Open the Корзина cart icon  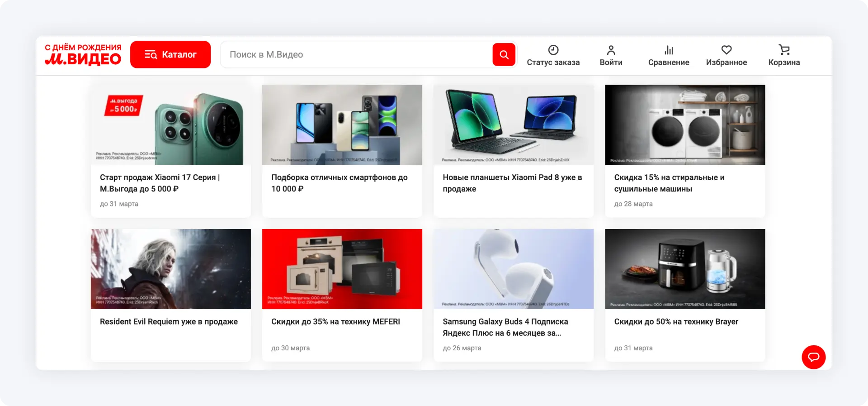(784, 50)
